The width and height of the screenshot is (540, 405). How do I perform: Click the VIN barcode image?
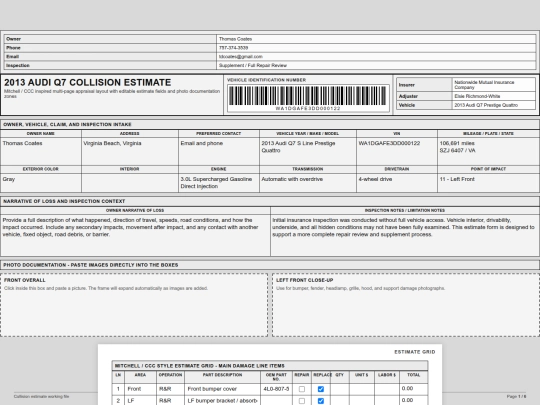308,95
